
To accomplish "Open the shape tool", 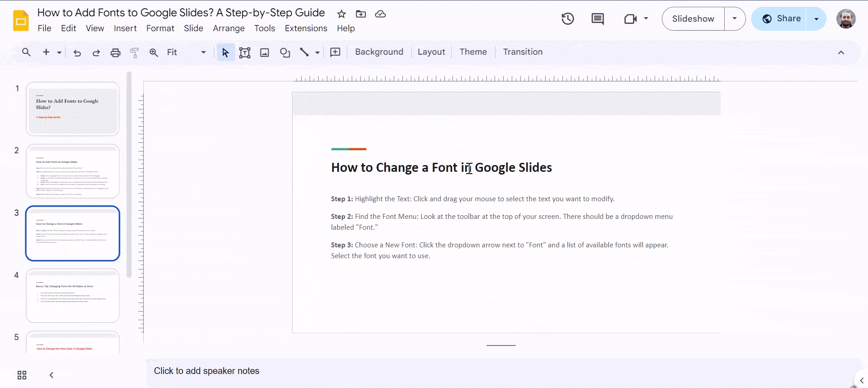I will [285, 52].
